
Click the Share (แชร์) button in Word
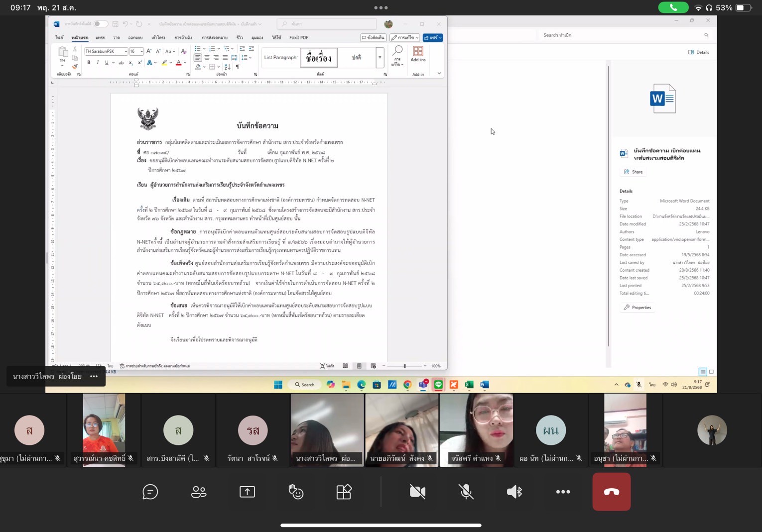432,38
